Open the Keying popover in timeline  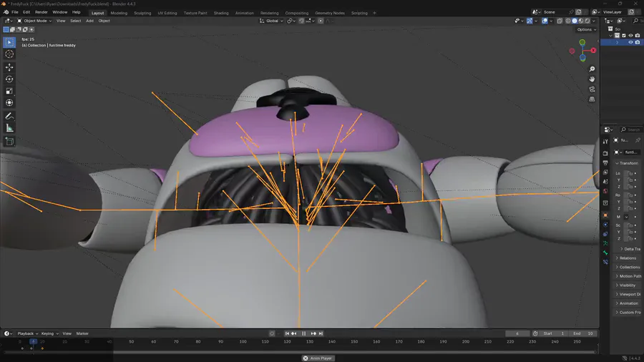coord(49,333)
